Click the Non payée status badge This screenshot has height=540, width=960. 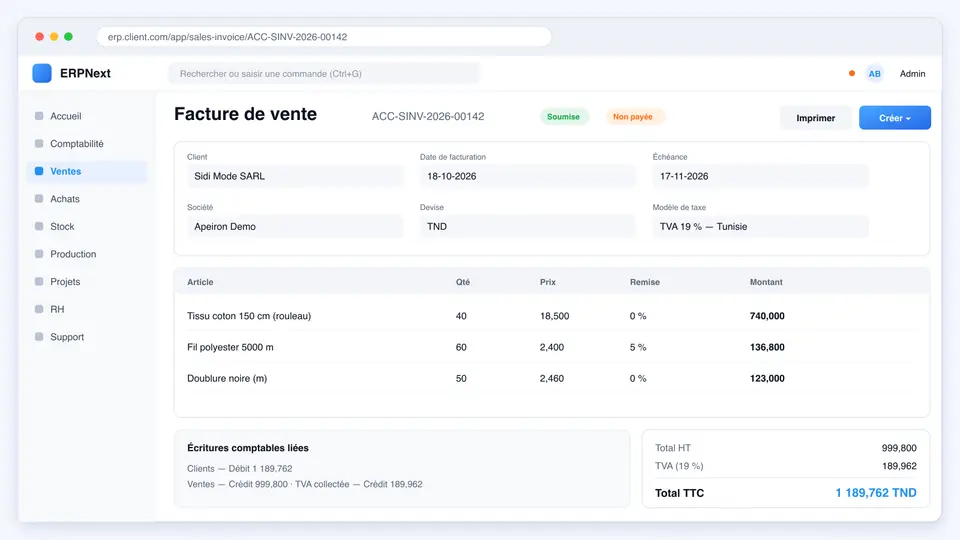[634, 116]
